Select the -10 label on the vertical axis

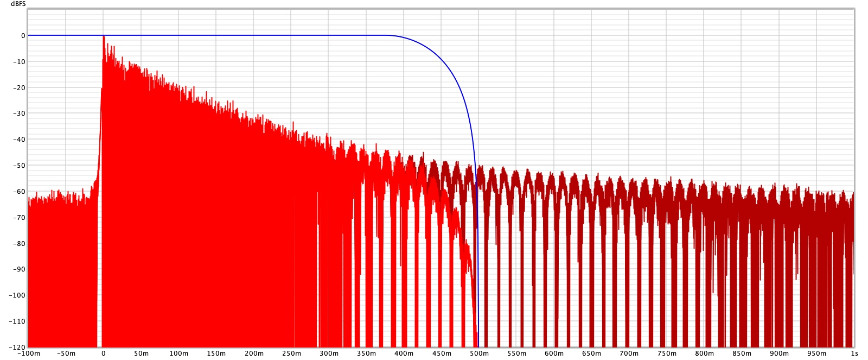pos(20,62)
